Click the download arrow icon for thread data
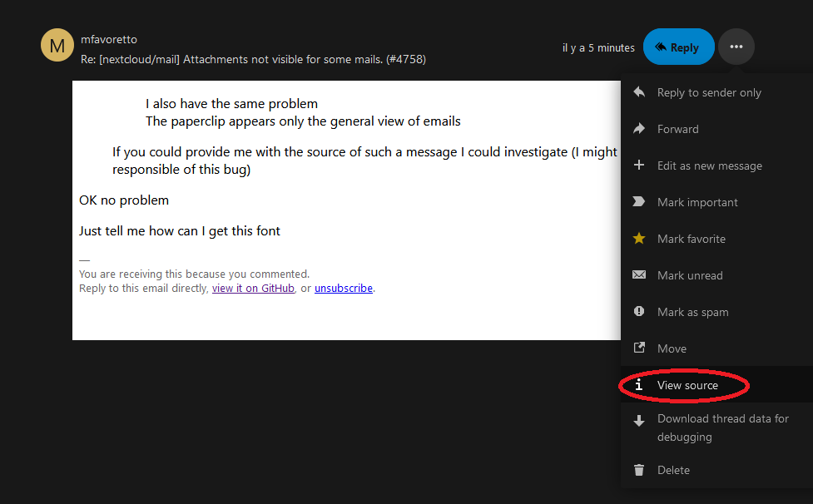The width and height of the screenshot is (813, 504). (x=639, y=421)
